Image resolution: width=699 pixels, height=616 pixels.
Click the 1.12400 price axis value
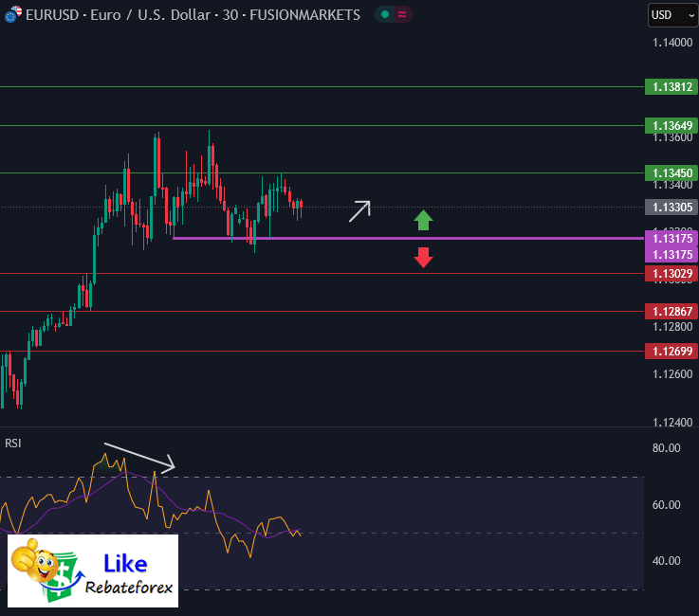pyautogui.click(x=672, y=422)
